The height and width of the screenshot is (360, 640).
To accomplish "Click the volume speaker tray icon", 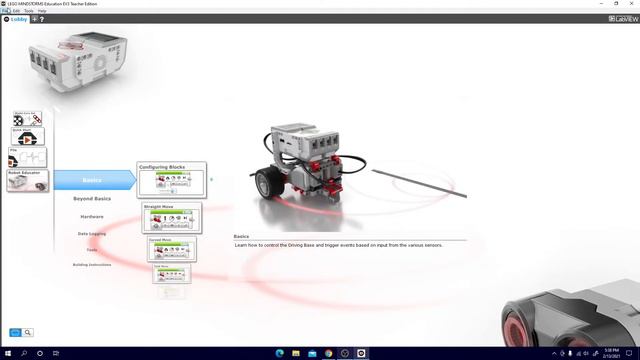I will click(x=587, y=354).
